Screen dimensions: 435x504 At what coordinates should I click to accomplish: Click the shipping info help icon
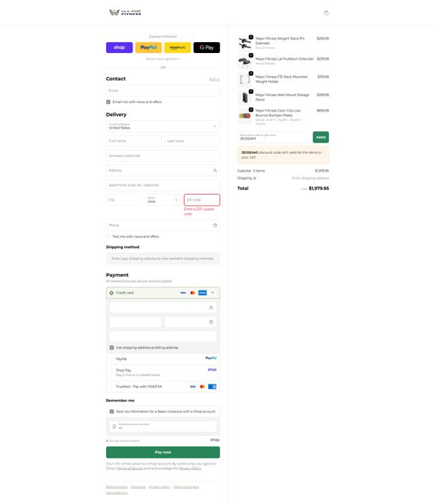point(255,178)
